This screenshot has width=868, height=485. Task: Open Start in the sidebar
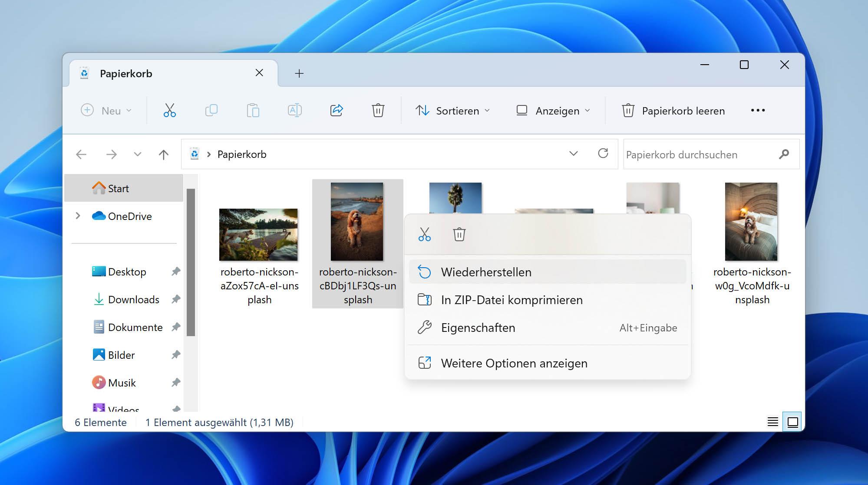[124, 188]
